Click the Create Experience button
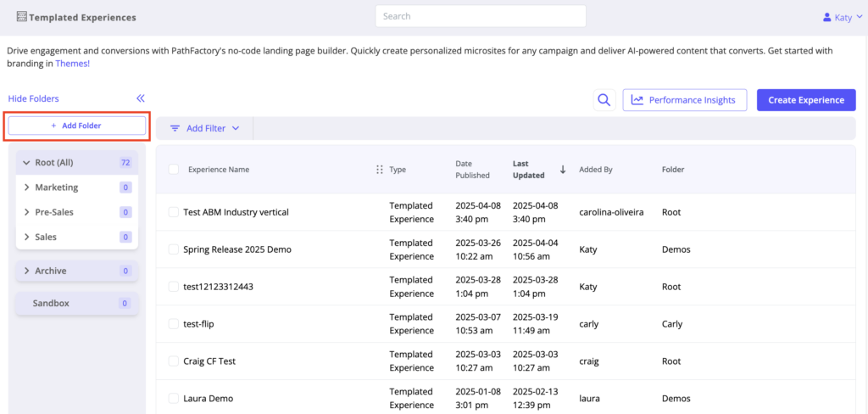The image size is (868, 414). coord(806,100)
